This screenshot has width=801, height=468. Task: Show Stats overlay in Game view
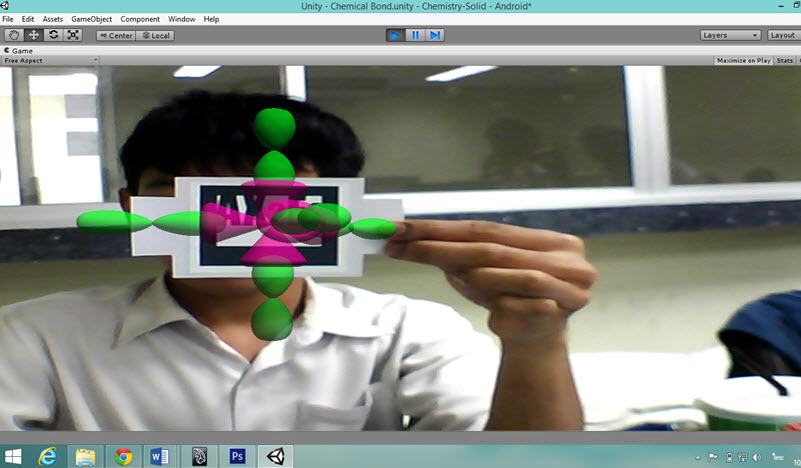click(x=785, y=60)
